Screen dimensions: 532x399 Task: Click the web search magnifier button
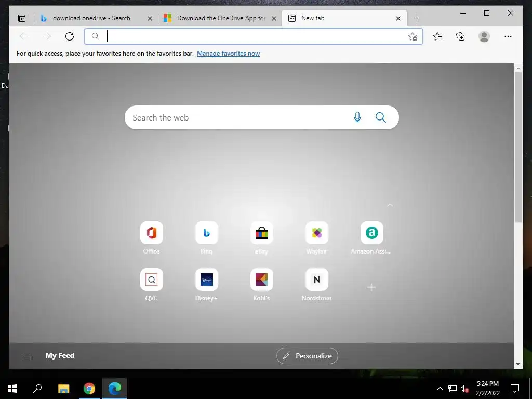[381, 117]
